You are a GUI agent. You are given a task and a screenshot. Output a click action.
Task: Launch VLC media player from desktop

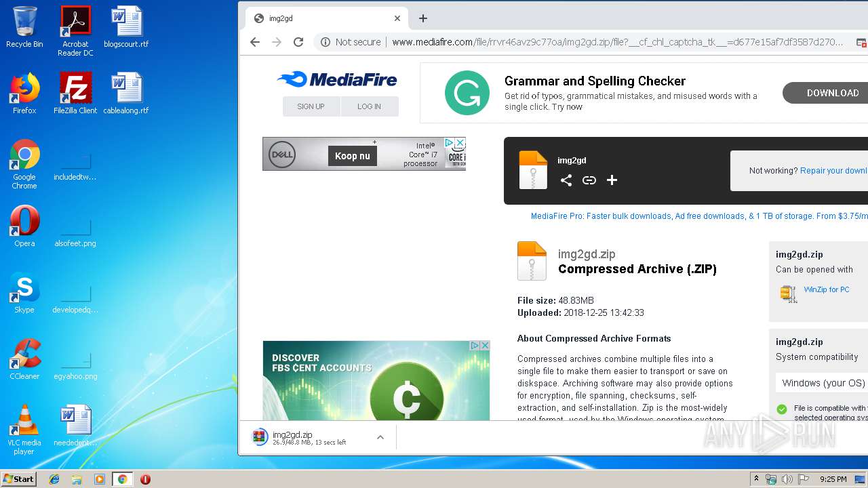point(24,430)
